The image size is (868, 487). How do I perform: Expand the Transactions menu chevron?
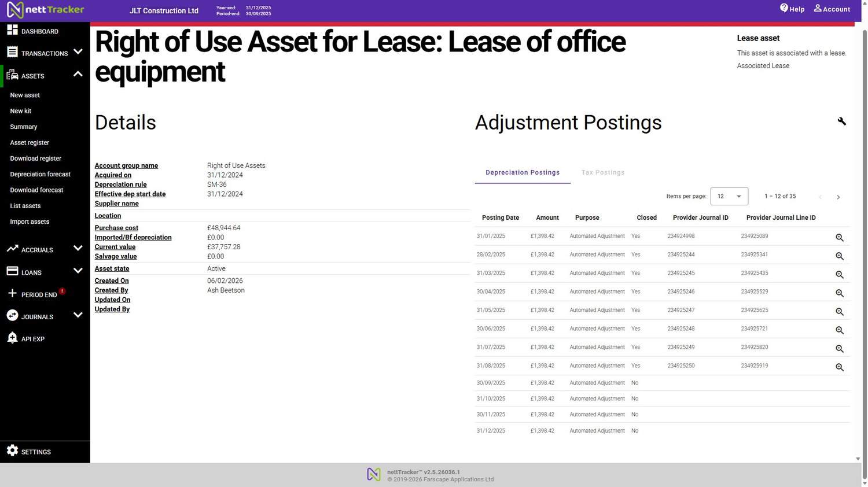tap(78, 51)
